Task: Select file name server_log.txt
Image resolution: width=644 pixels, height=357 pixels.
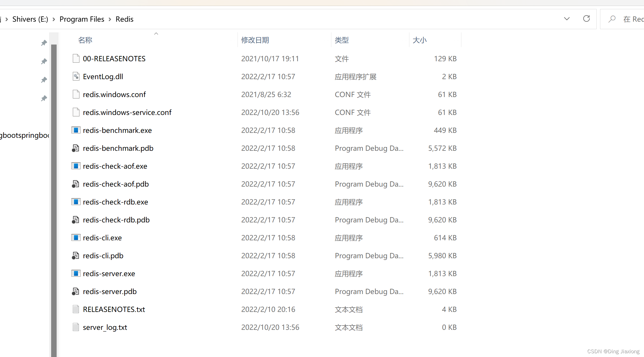Action: [105, 327]
